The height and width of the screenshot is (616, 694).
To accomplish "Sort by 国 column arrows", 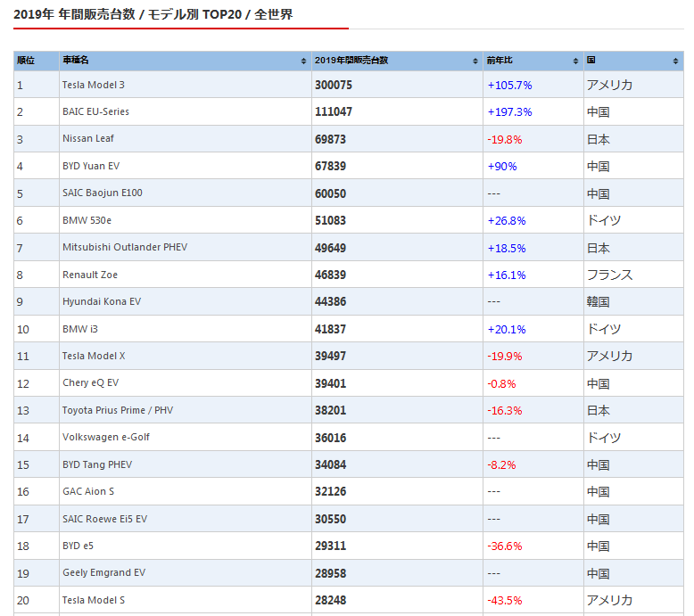I will 675,61.
